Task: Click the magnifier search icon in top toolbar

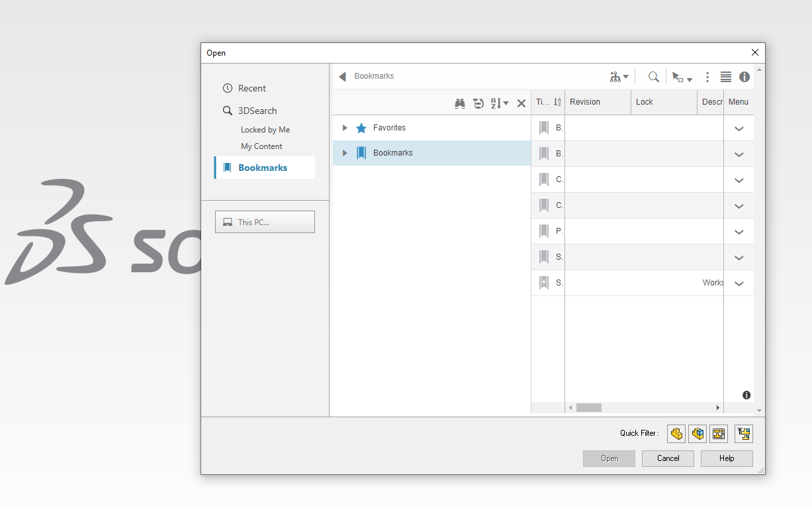Action: click(x=653, y=77)
